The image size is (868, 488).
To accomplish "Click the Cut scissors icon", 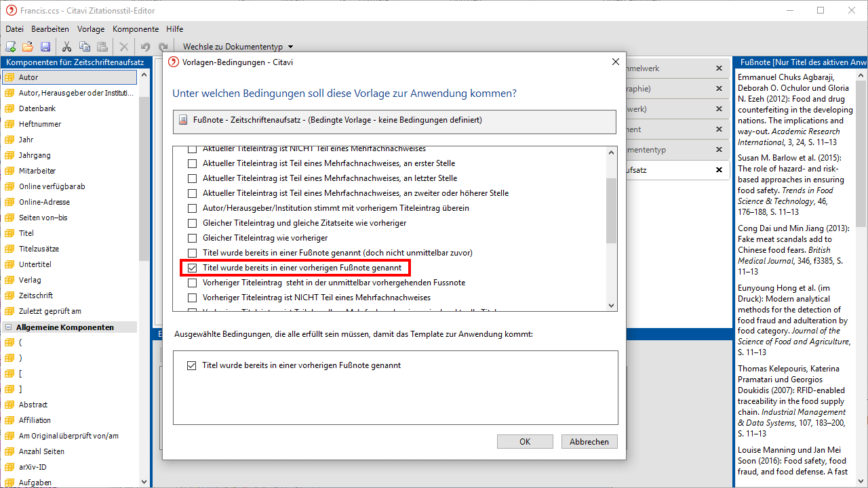I will (x=66, y=47).
